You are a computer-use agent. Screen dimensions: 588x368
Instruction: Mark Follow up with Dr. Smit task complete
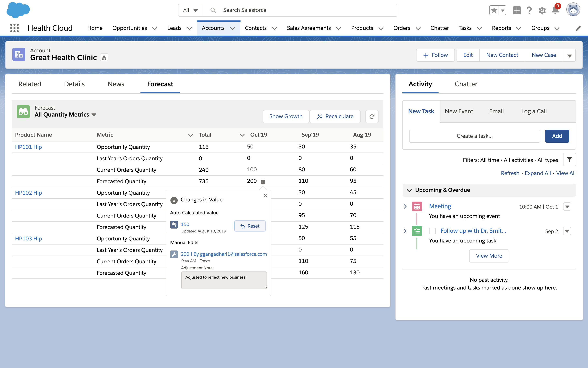[432, 231]
